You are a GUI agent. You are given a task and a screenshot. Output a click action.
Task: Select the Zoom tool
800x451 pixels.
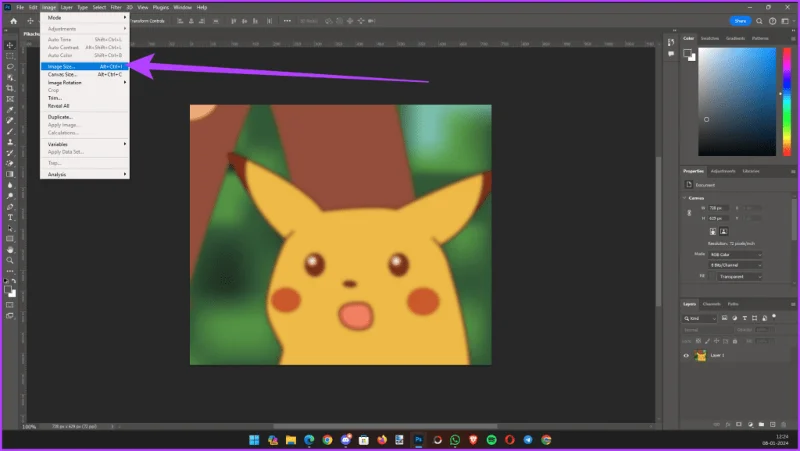(x=10, y=260)
